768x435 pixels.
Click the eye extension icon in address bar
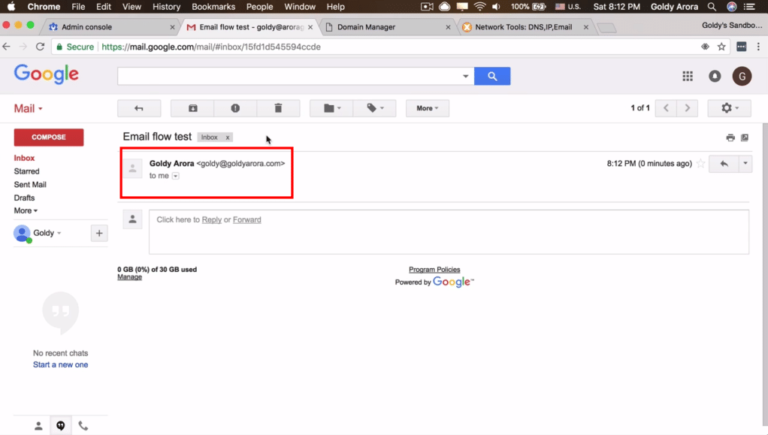point(705,47)
